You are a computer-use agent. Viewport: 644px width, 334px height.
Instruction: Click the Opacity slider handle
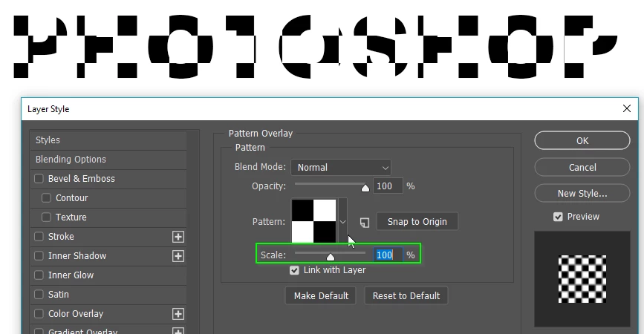[365, 189]
